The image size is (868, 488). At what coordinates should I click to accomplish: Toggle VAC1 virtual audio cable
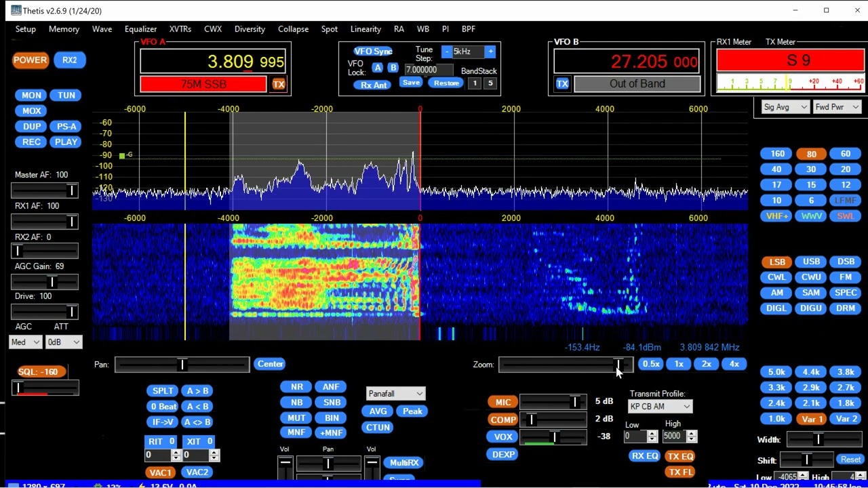click(161, 472)
